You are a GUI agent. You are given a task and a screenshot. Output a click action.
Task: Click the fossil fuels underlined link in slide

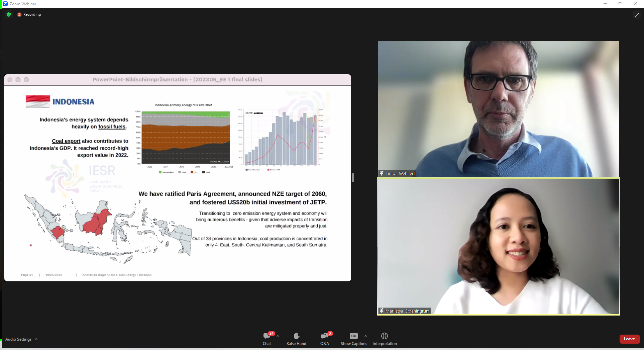(112, 126)
